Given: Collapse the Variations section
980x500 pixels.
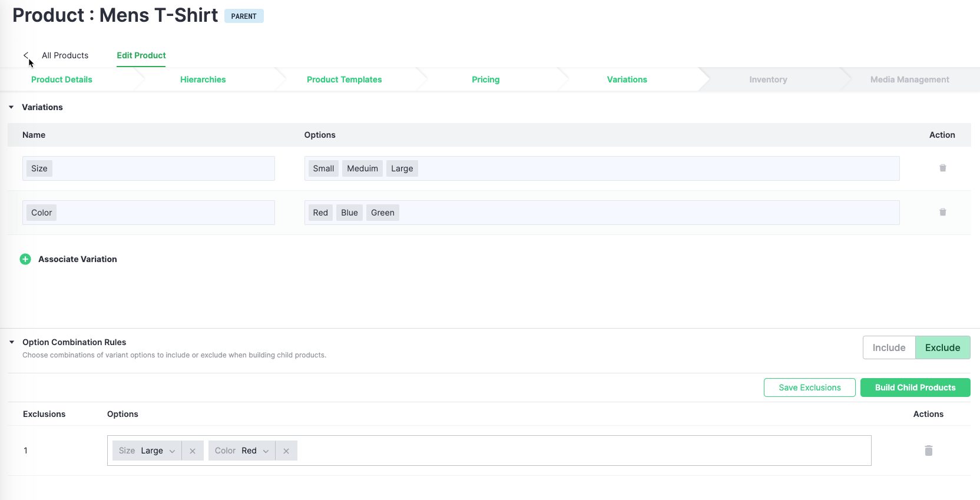Looking at the screenshot, I should [11, 107].
